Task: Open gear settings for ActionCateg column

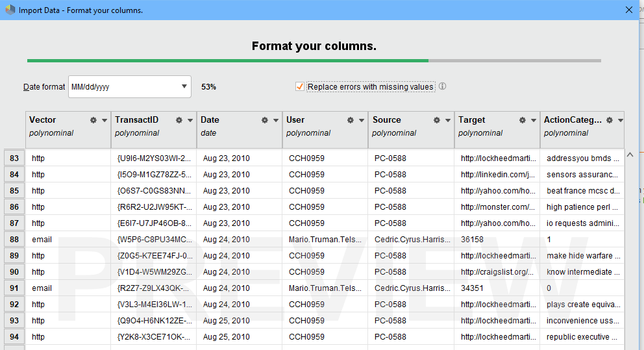Action: click(610, 120)
